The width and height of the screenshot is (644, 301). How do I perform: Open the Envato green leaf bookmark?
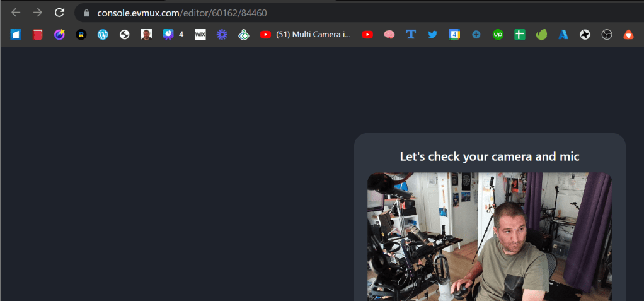541,35
